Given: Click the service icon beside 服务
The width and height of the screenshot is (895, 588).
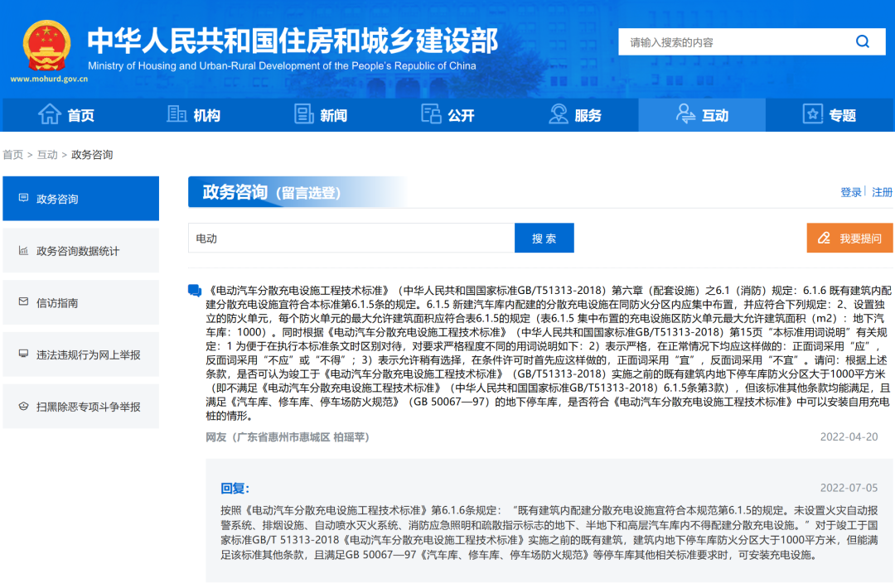Looking at the screenshot, I should point(558,115).
